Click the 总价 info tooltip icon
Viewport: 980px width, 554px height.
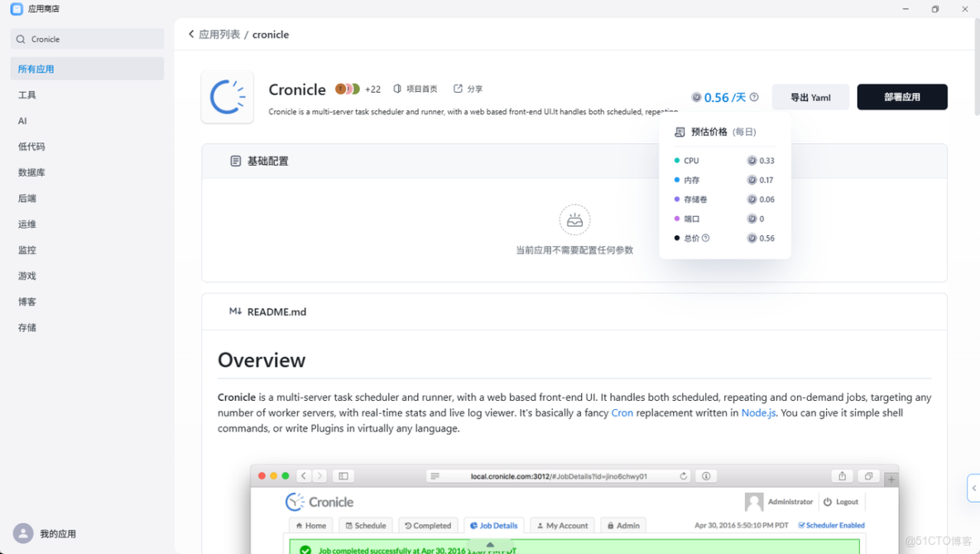704,238
